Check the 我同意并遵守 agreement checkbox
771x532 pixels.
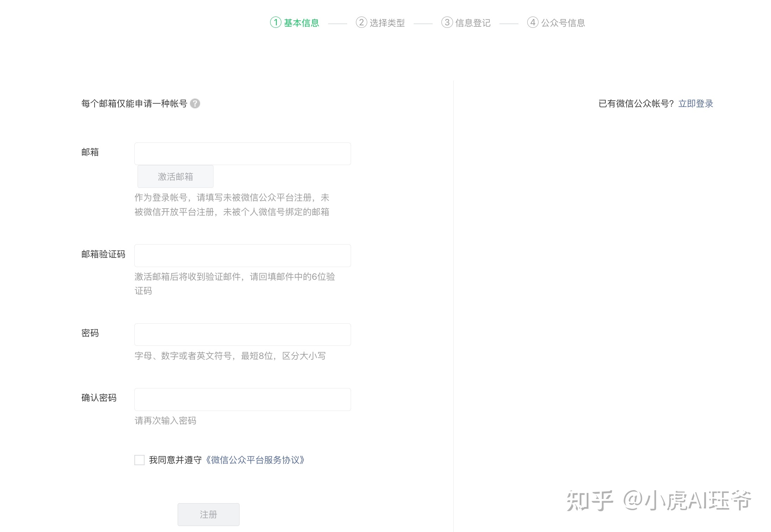click(139, 460)
